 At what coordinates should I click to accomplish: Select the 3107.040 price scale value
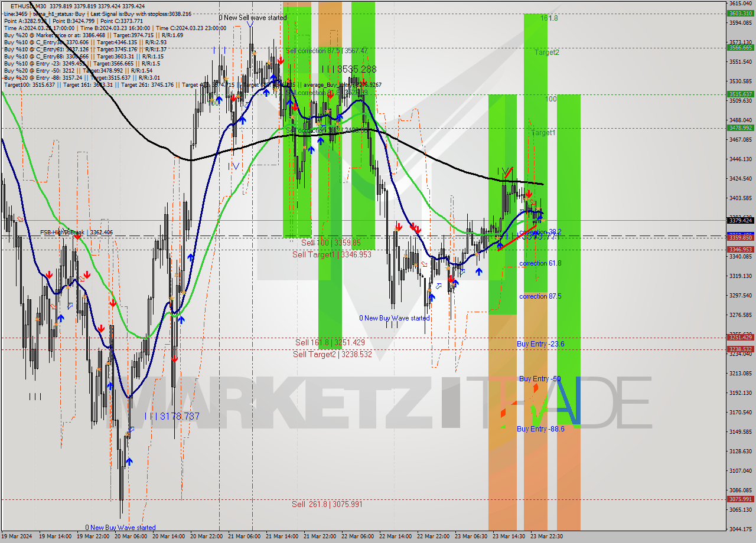click(741, 470)
